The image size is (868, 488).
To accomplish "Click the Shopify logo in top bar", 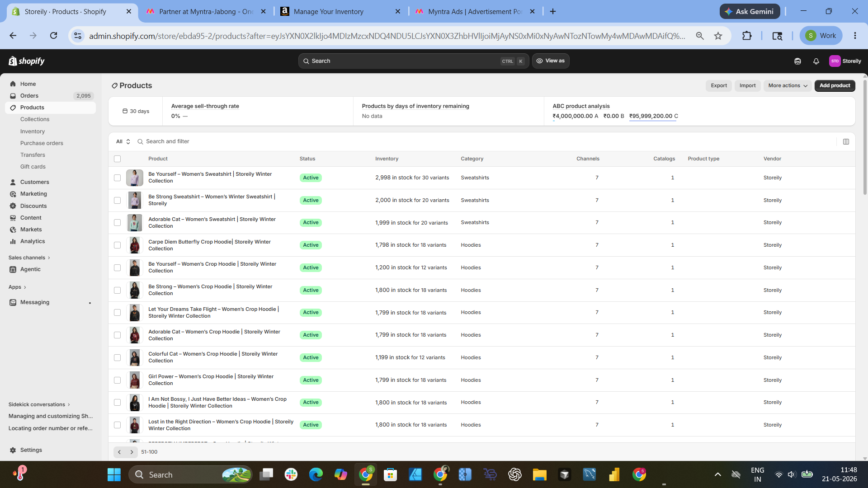I will [x=27, y=61].
